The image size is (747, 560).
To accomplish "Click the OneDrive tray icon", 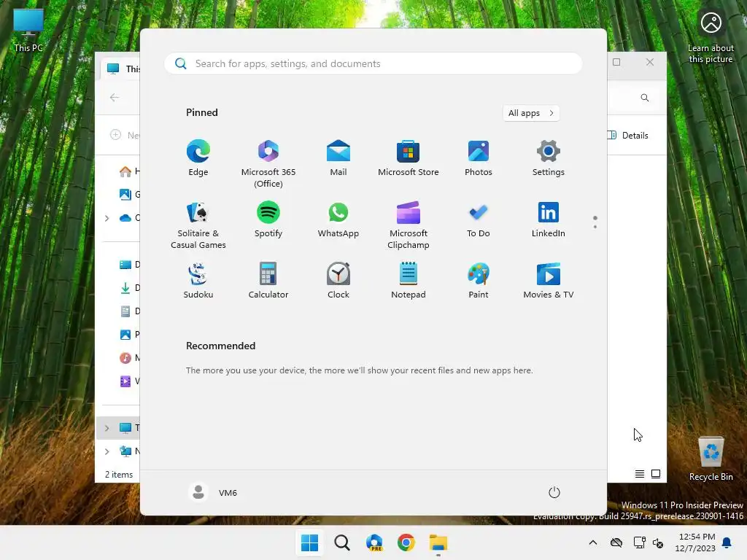I will 616,542.
